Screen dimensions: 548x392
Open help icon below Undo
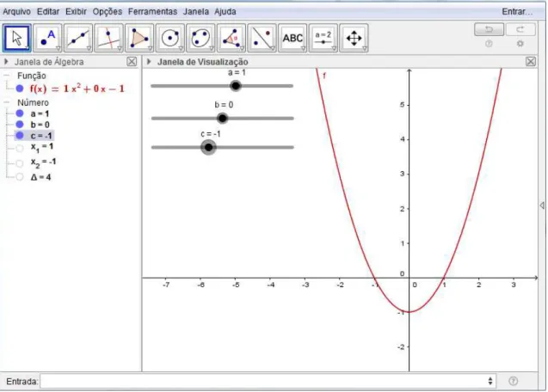click(489, 44)
